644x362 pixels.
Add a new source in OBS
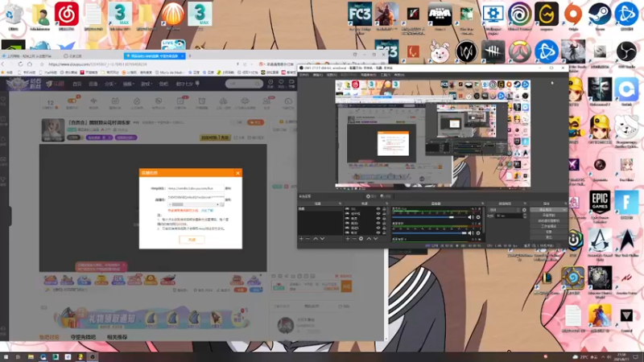coord(348,238)
